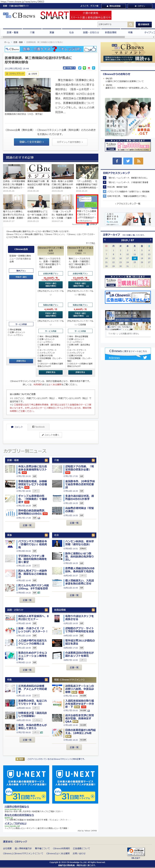Open 社会 navigation menu
Image resolution: width=155 pixels, height=868 pixels.
click(x=71, y=32)
